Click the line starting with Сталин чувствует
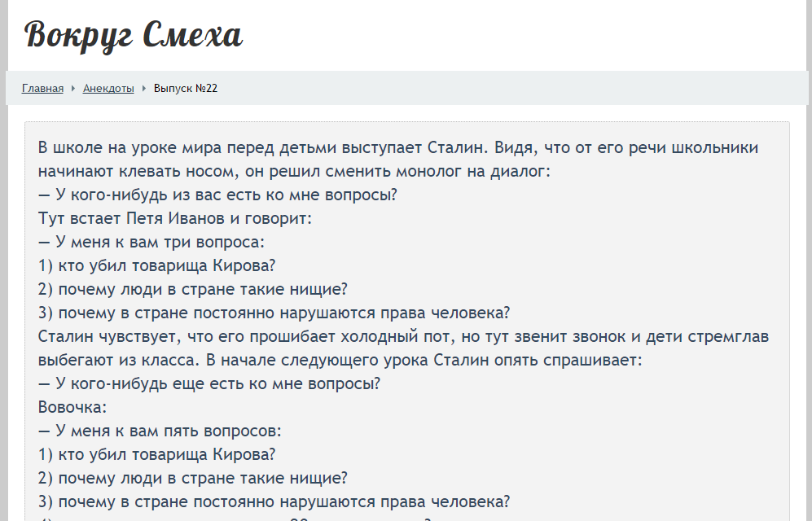This screenshot has width=812, height=521. pyautogui.click(x=403, y=337)
